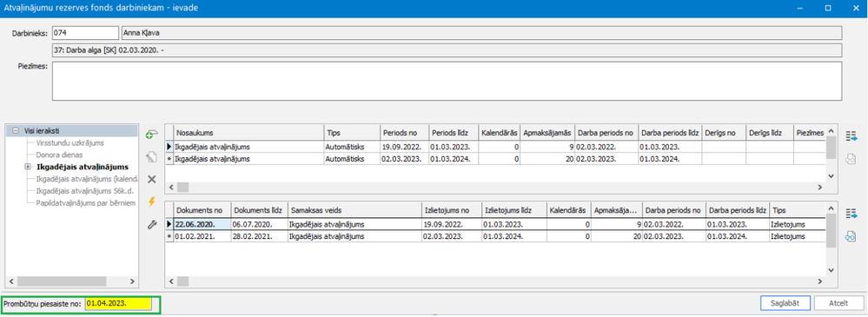This screenshot has width=868, height=317.
Task: Select the upper grid cell 19.09.2022. under Periods no
Action: [404, 147]
